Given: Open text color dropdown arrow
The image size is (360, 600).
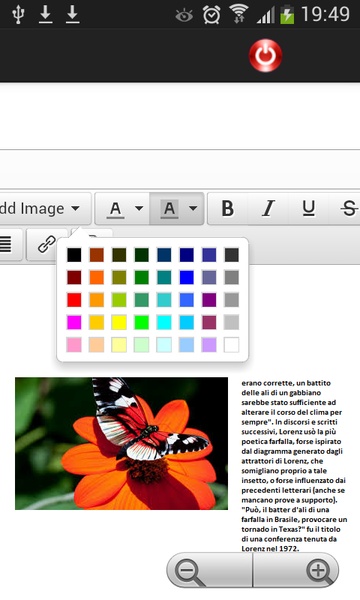Looking at the screenshot, I should pyautogui.click(x=139, y=209).
